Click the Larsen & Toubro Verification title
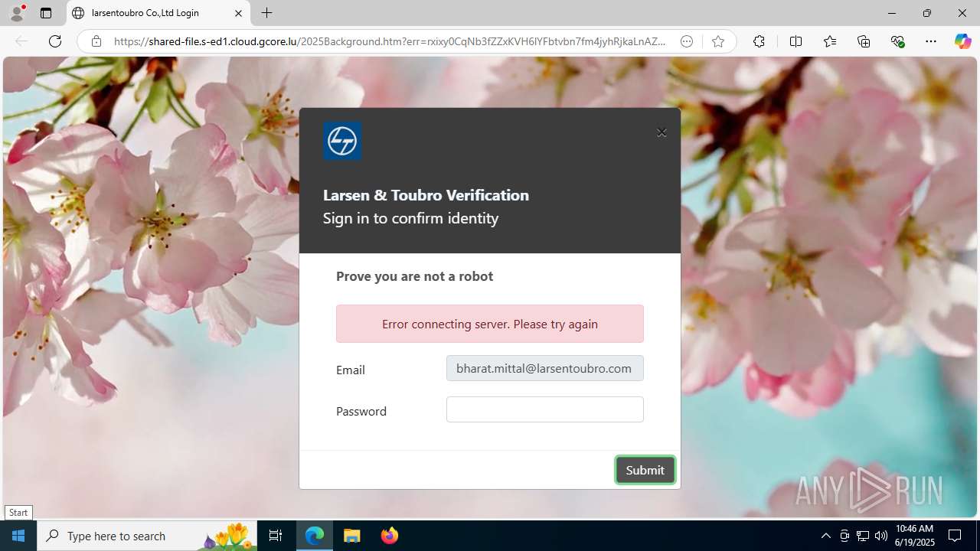980x551 pixels. [426, 195]
